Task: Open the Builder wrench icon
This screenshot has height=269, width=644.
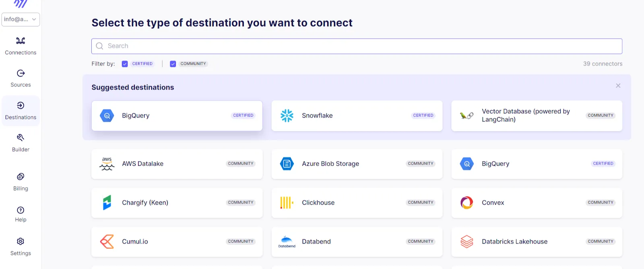Action: [x=21, y=138]
